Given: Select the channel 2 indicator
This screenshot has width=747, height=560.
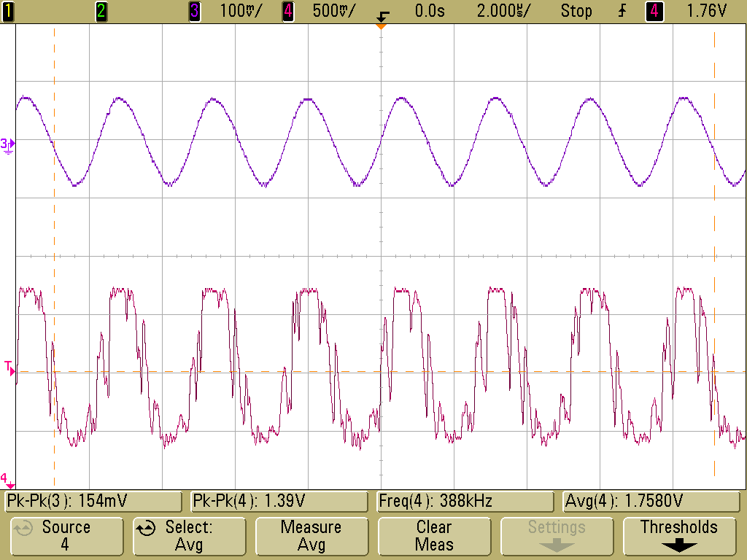Looking at the screenshot, I should pyautogui.click(x=101, y=11).
